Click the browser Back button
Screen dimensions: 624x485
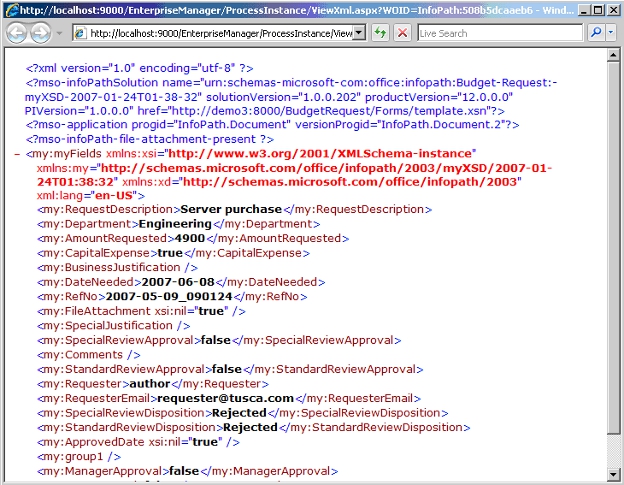coord(17,33)
